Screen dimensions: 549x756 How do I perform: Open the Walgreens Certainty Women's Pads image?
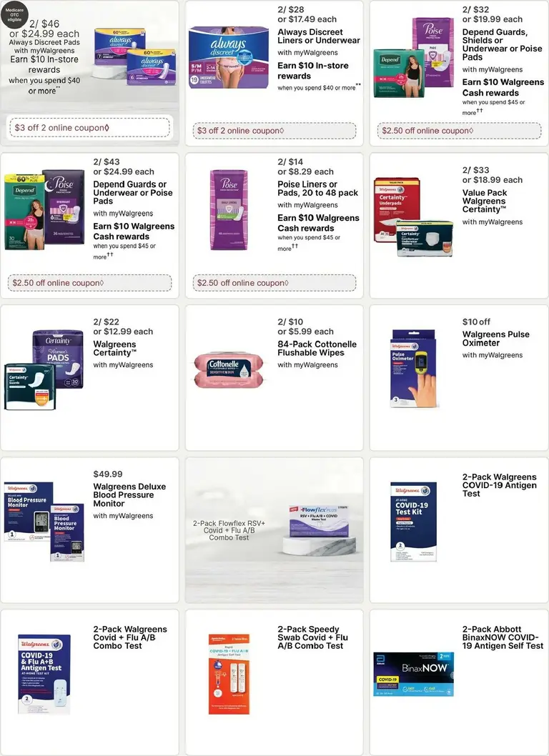click(44, 370)
